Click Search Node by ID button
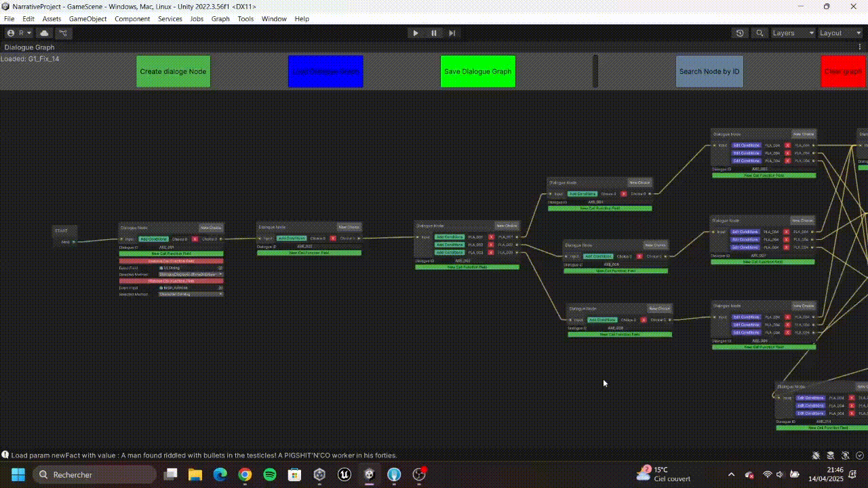The width and height of the screenshot is (868, 488). click(x=709, y=71)
